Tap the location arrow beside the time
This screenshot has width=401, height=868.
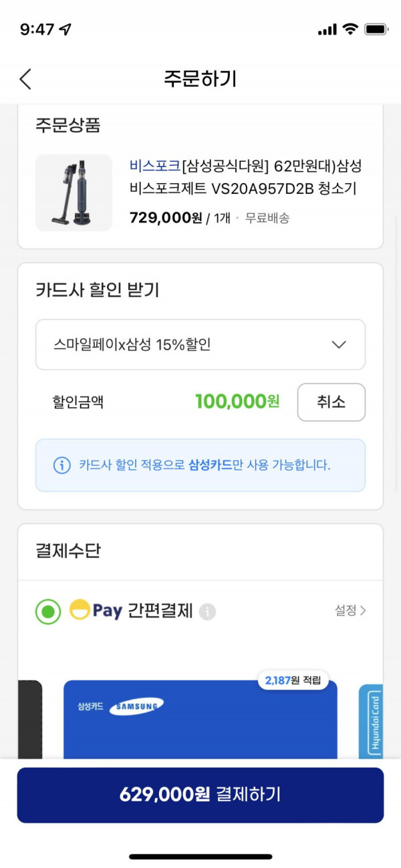pos(65,29)
